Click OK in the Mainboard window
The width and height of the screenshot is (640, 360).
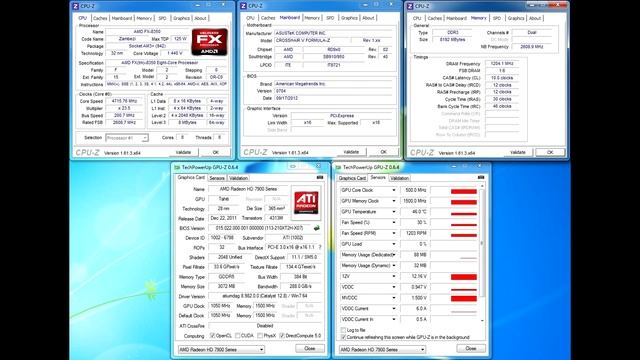click(383, 152)
